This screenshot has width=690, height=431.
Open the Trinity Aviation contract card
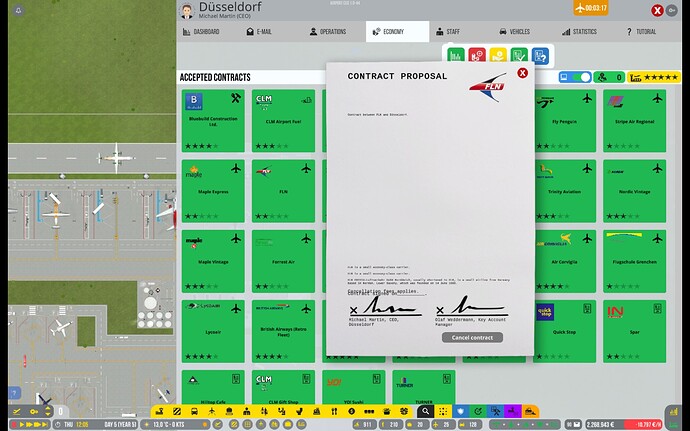565,191
